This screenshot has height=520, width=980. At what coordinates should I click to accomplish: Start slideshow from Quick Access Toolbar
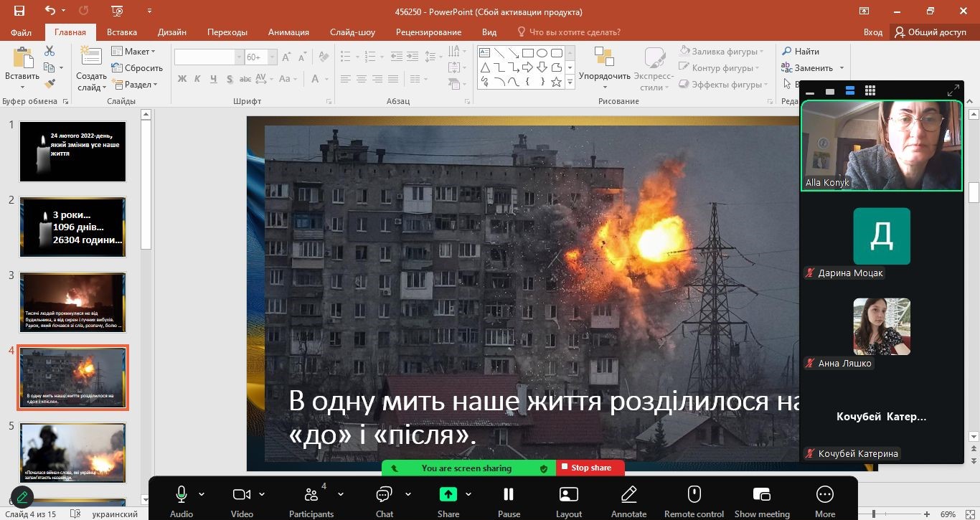coord(118,11)
